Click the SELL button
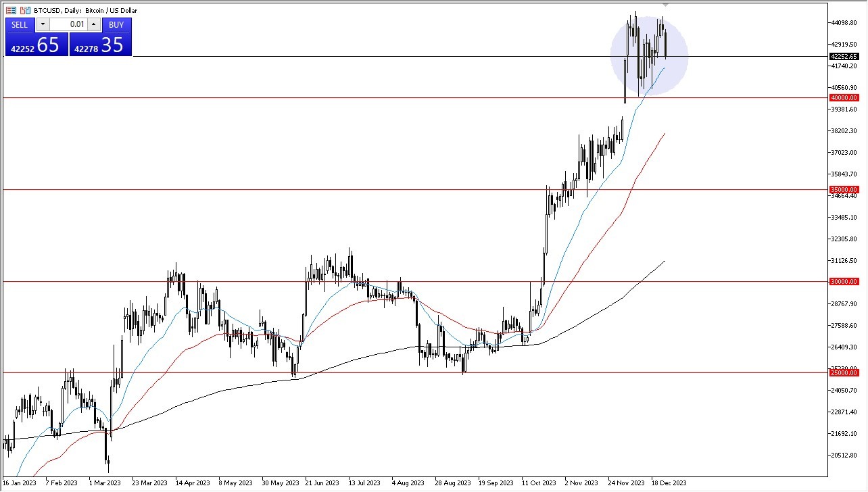 point(20,25)
